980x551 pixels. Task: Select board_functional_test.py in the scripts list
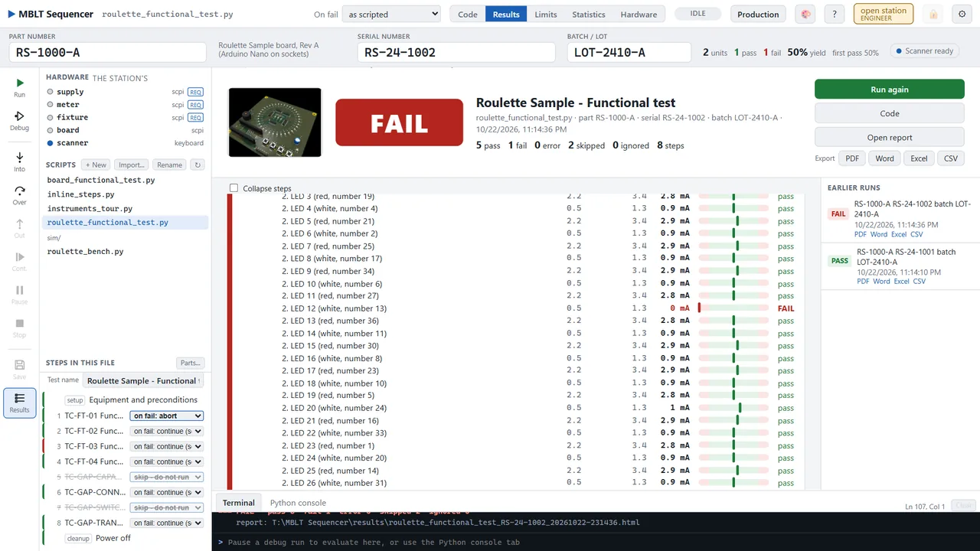(101, 181)
